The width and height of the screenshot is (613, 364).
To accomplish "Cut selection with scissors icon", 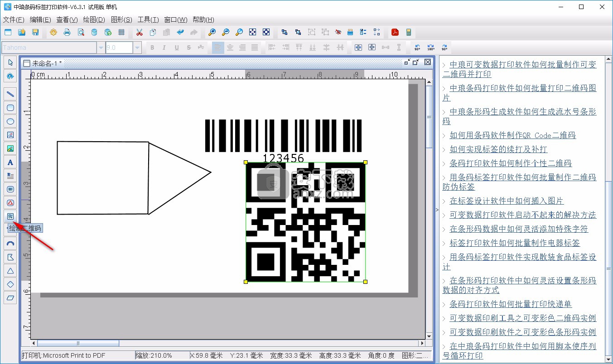I will 140,32.
